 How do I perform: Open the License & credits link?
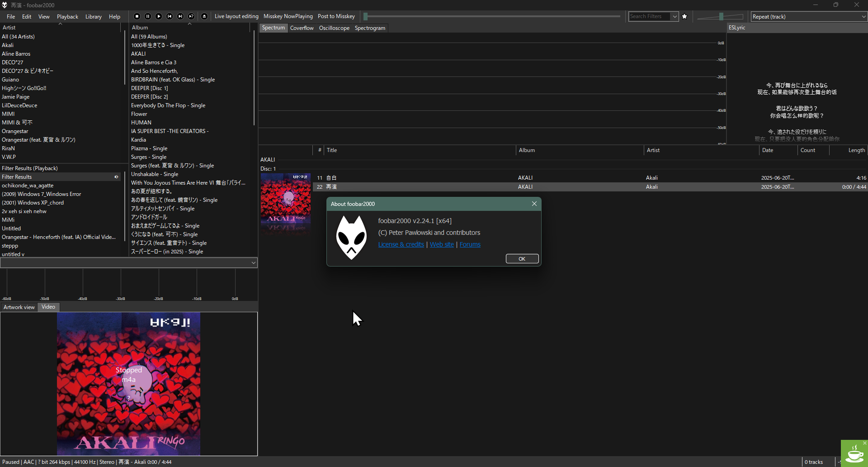(x=401, y=244)
